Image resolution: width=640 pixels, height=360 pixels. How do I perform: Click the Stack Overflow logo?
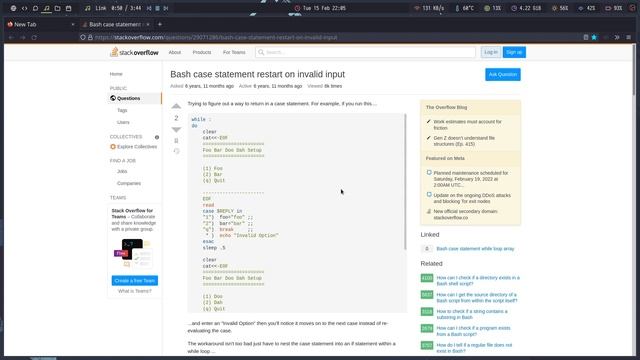(x=134, y=52)
